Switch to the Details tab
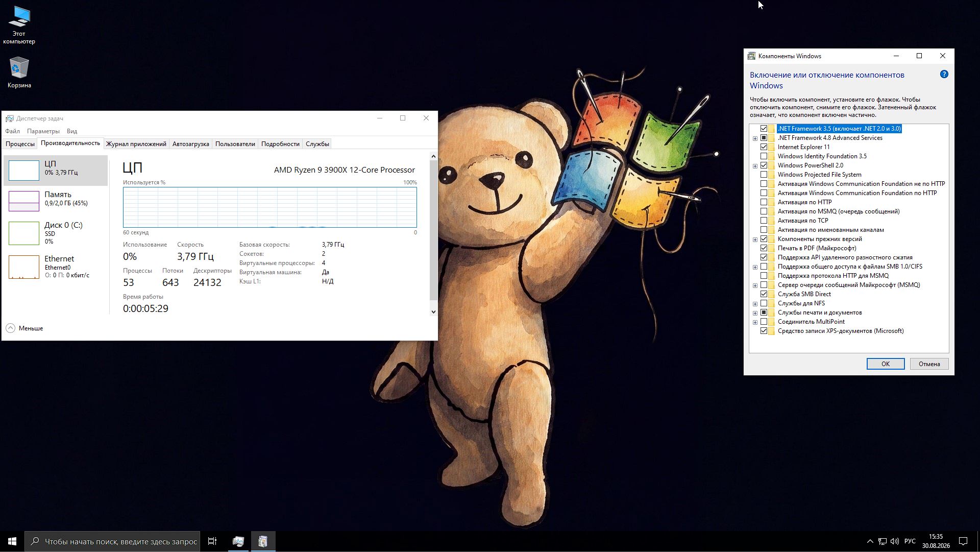Image resolution: width=980 pixels, height=552 pixels. [x=280, y=144]
